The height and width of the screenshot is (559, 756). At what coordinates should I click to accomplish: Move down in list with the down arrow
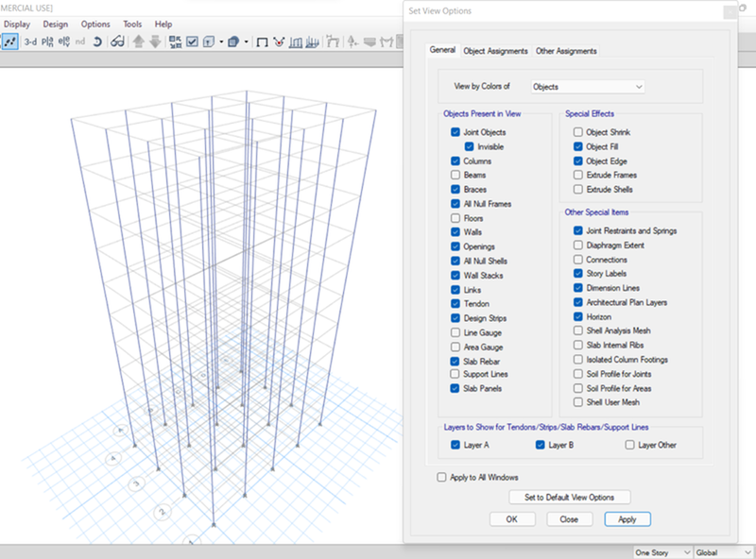coord(155,42)
